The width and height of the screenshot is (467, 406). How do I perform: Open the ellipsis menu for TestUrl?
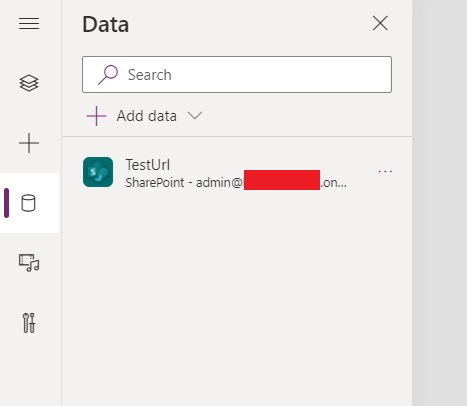click(385, 172)
